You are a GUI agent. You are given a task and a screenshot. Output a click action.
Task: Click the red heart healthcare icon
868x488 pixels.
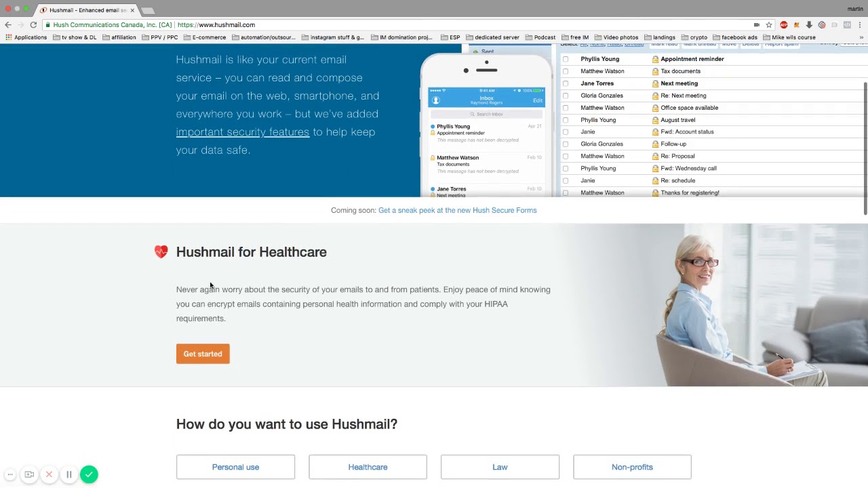click(x=161, y=252)
